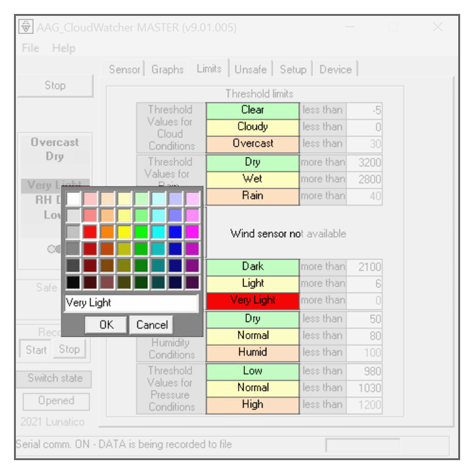This screenshot has height=476, width=476.
Task: Click the Light brightness condition label
Action: click(x=253, y=284)
